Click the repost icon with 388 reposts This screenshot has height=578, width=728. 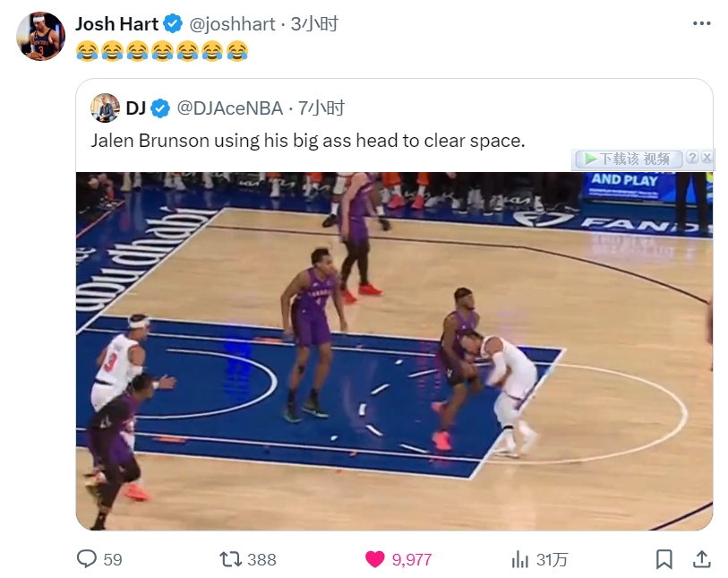coord(231,559)
